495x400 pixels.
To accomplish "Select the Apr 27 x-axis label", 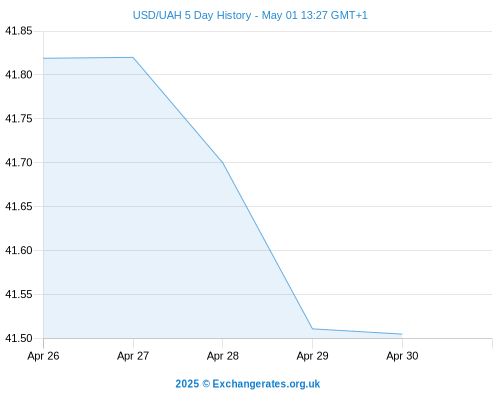I will (x=133, y=356).
